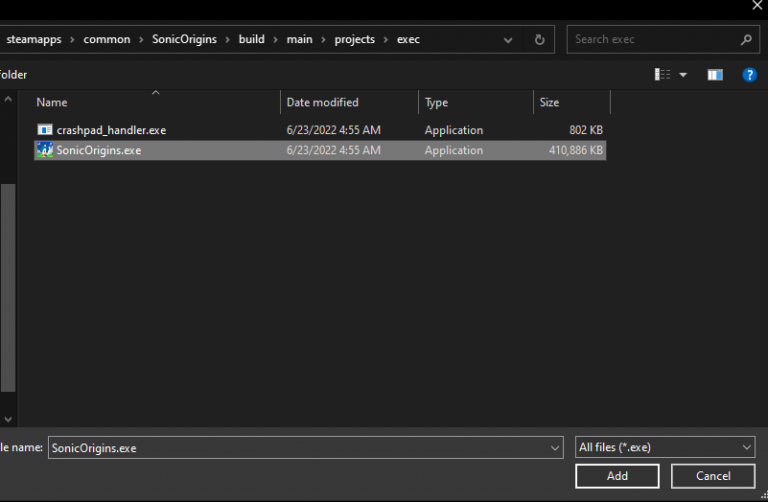Click the refresh folder button

coord(540,40)
